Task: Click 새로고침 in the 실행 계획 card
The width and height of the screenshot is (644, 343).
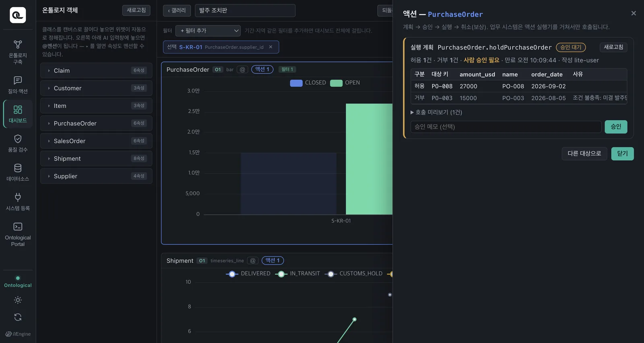Action: point(613,47)
